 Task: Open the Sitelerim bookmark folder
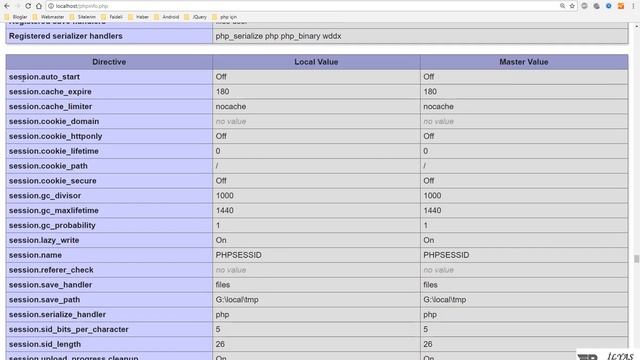83,17
